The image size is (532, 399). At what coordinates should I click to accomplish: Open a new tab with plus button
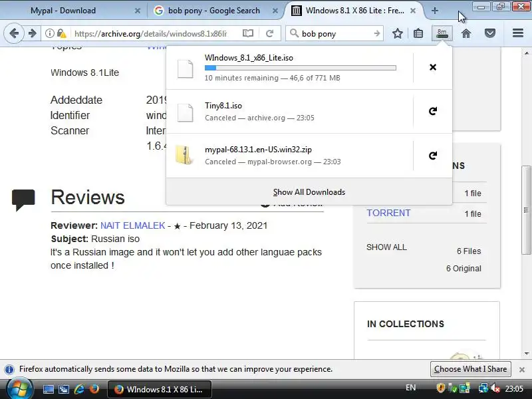click(x=435, y=11)
